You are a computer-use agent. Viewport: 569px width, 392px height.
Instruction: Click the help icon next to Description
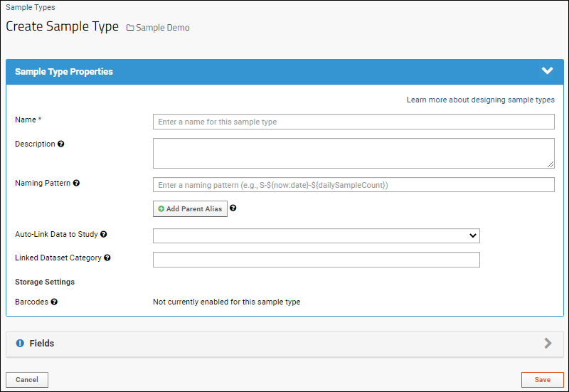pyautogui.click(x=61, y=144)
